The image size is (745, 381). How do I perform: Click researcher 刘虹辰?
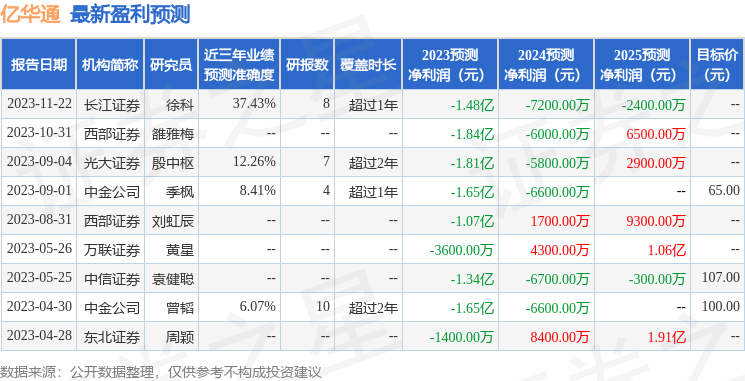tap(173, 221)
